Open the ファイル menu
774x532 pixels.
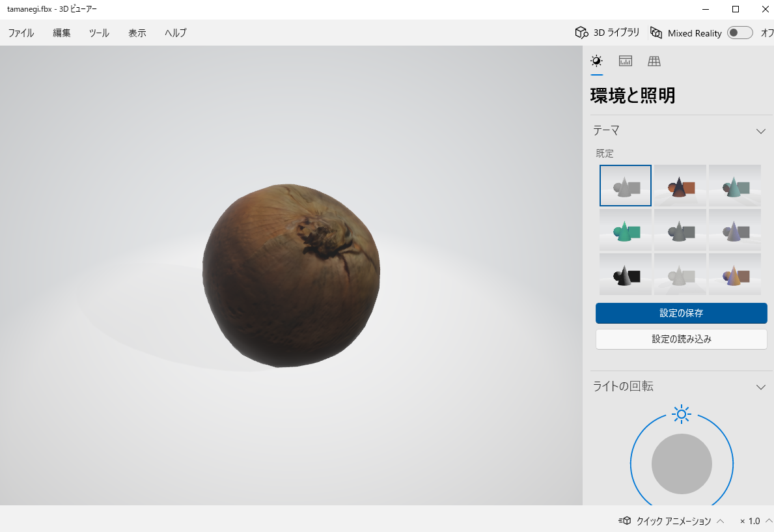20,33
